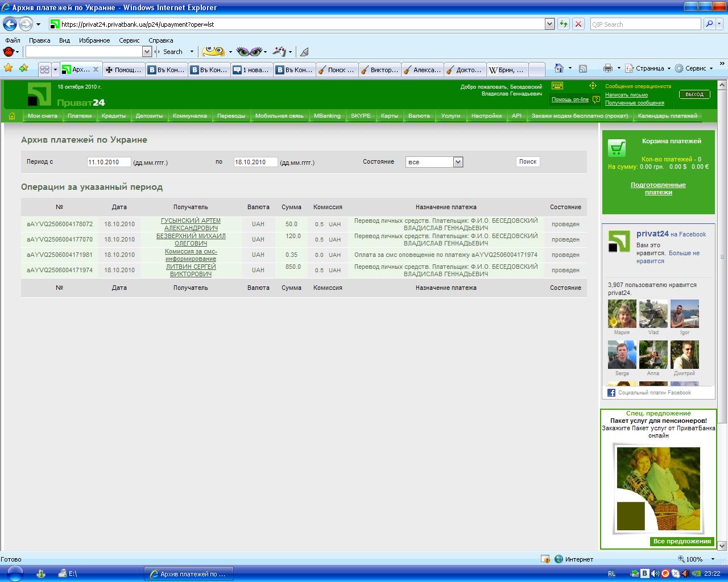Open Quick Tabs grid view

(x=44, y=69)
